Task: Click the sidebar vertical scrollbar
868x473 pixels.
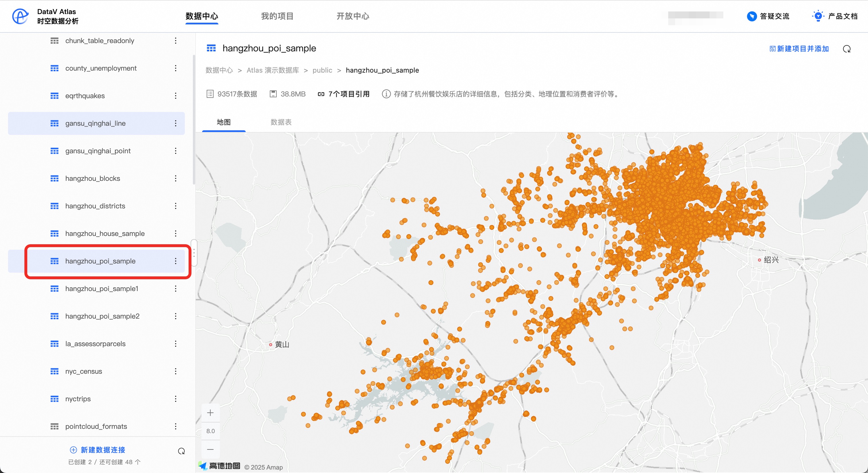Action: point(194,120)
